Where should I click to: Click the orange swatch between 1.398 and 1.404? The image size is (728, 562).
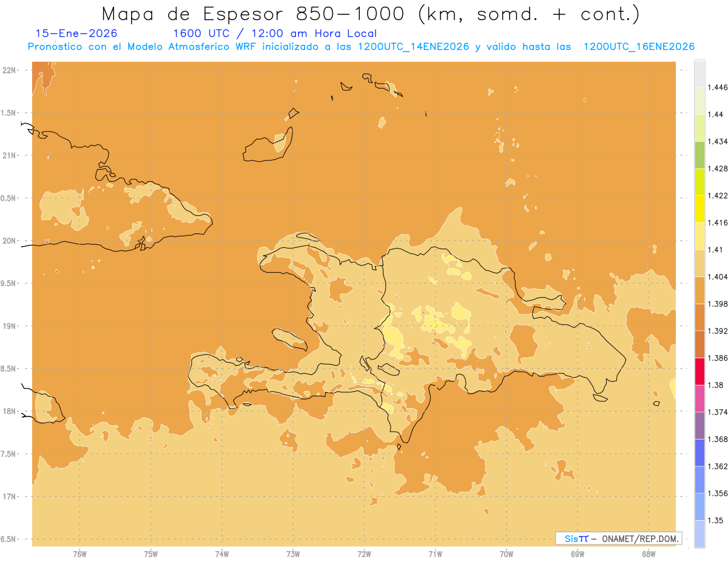click(x=699, y=290)
